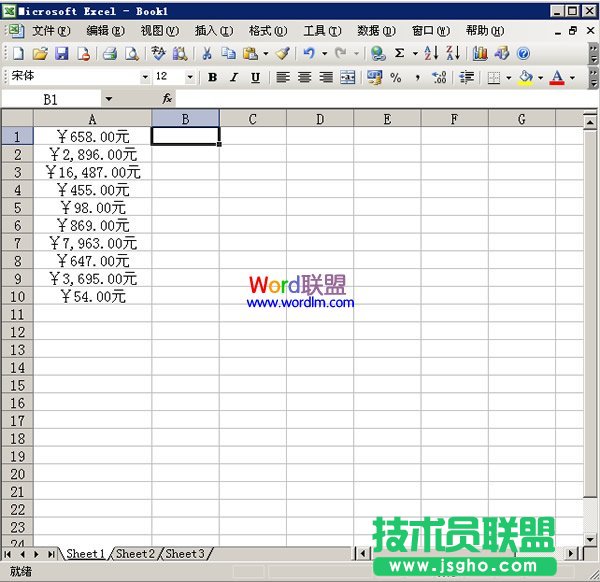
Task: Toggle Underline formatting
Action: (256, 77)
